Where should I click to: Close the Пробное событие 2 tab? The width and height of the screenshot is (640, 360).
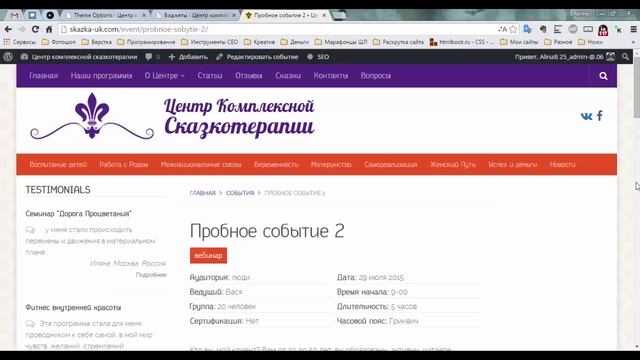click(x=324, y=15)
